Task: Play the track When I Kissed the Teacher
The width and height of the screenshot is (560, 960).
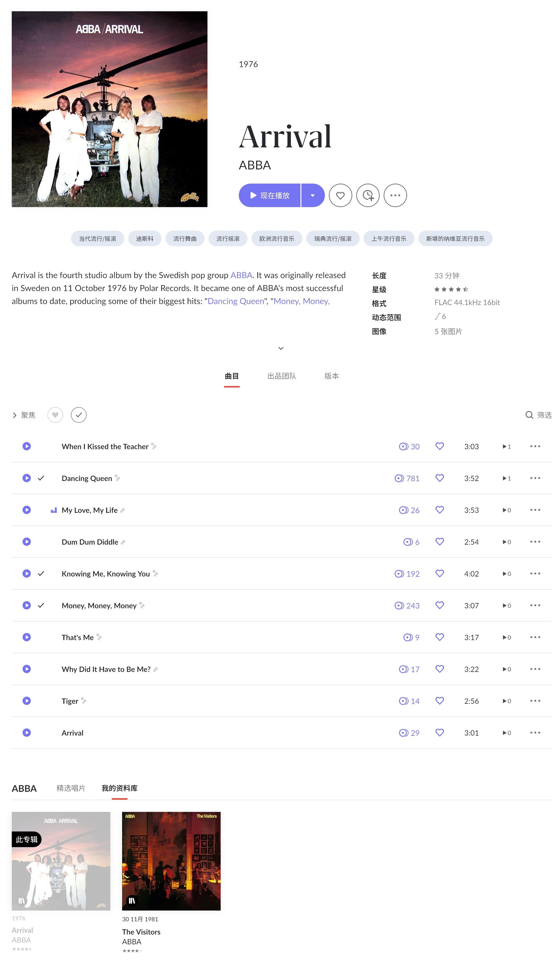Action: click(x=26, y=446)
